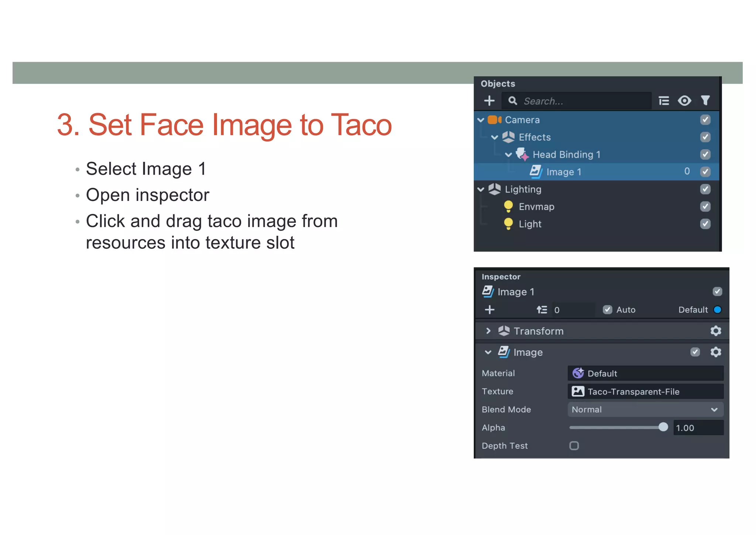Click the eye visibility icon in Objects toolbar
Screen dimensions: 756x535
pos(684,101)
